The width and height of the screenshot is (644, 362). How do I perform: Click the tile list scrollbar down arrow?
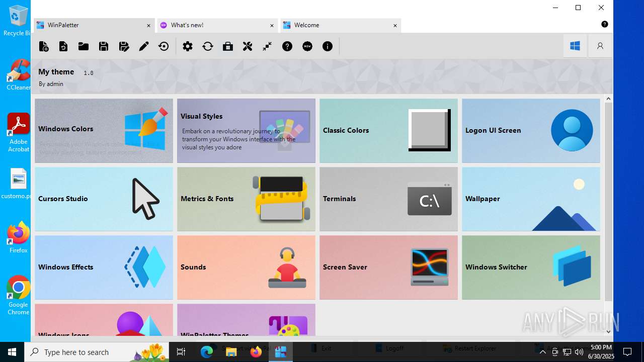coord(608,331)
